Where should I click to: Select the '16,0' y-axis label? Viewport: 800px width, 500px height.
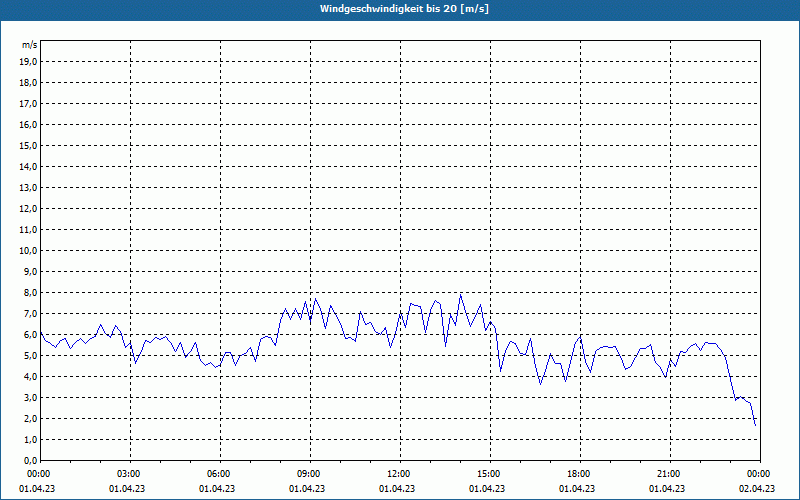(27, 124)
